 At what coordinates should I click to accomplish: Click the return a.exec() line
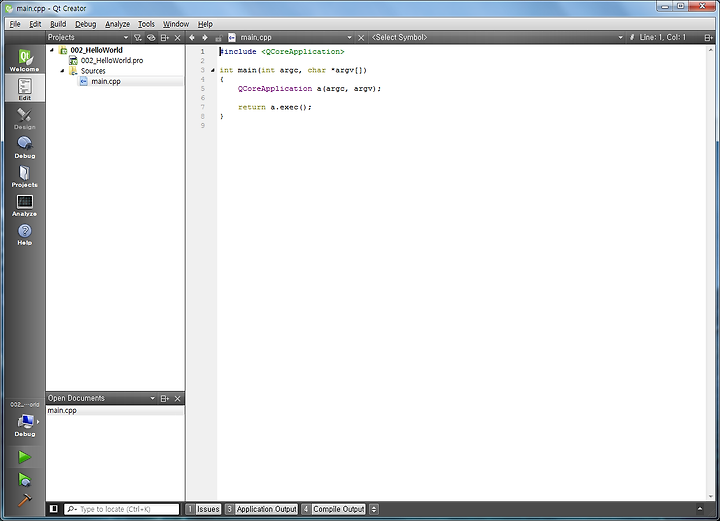[x=275, y=107]
